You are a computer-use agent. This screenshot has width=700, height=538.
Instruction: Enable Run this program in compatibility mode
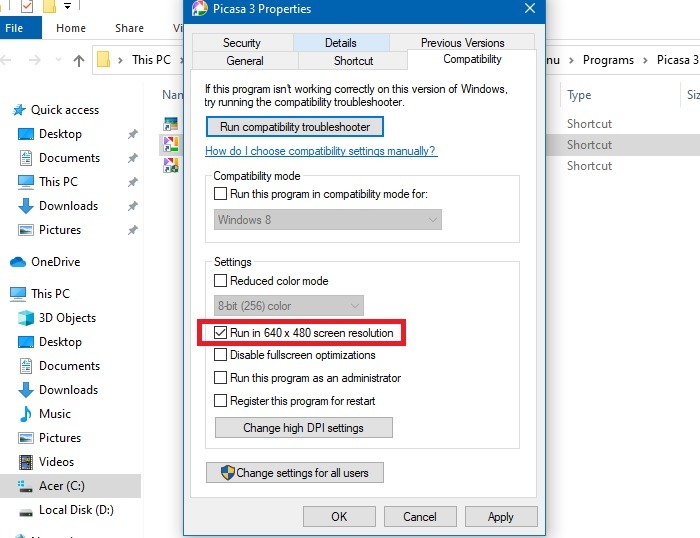pyautogui.click(x=220, y=194)
